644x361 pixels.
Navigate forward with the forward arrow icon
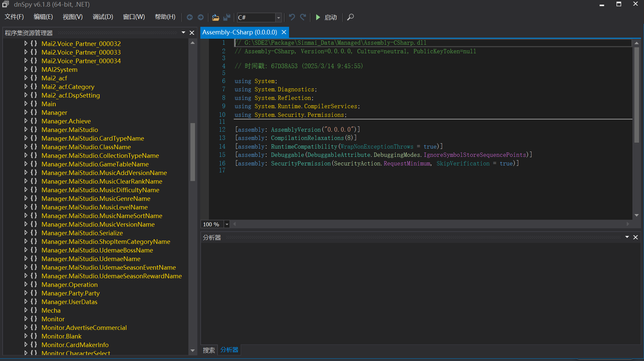point(201,17)
